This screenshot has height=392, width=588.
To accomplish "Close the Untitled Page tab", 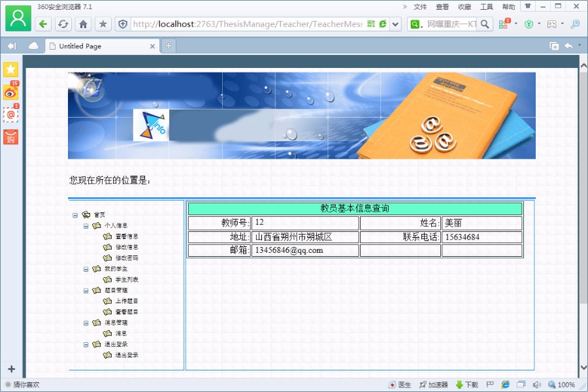I will pyautogui.click(x=152, y=46).
